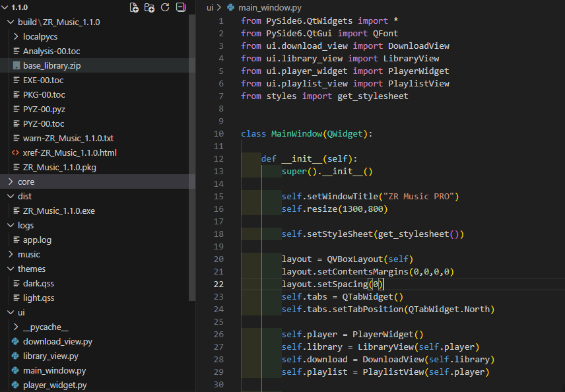
Task: Open app.log in the logs folder
Action: pyautogui.click(x=37, y=240)
